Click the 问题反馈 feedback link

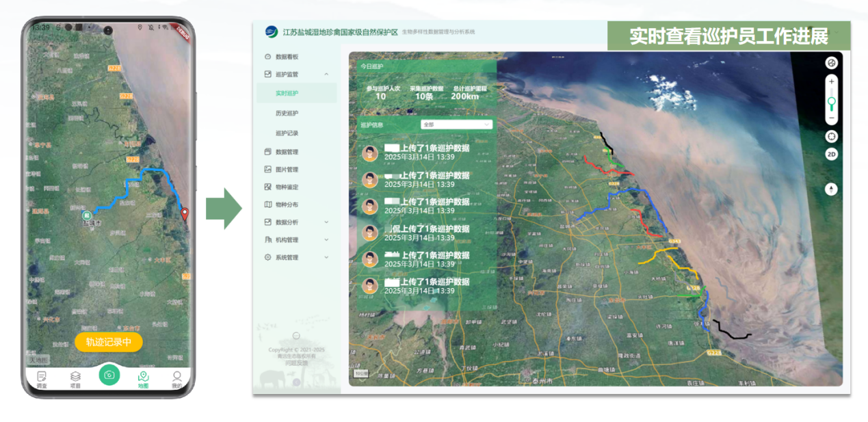[296, 362]
